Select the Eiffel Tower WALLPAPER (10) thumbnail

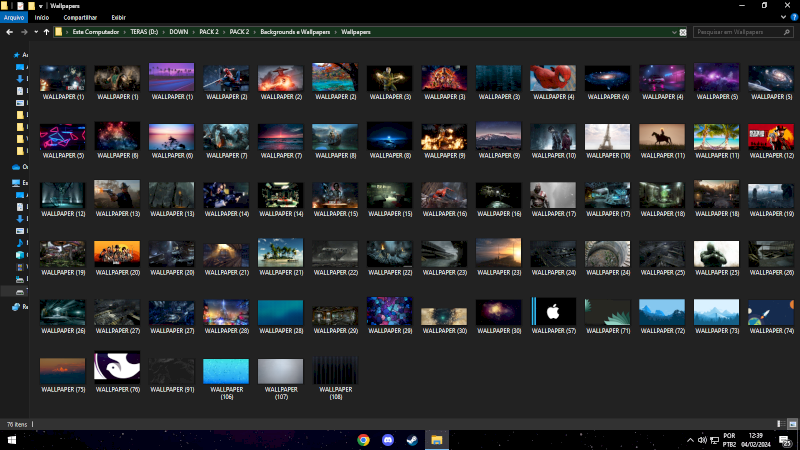coord(608,136)
